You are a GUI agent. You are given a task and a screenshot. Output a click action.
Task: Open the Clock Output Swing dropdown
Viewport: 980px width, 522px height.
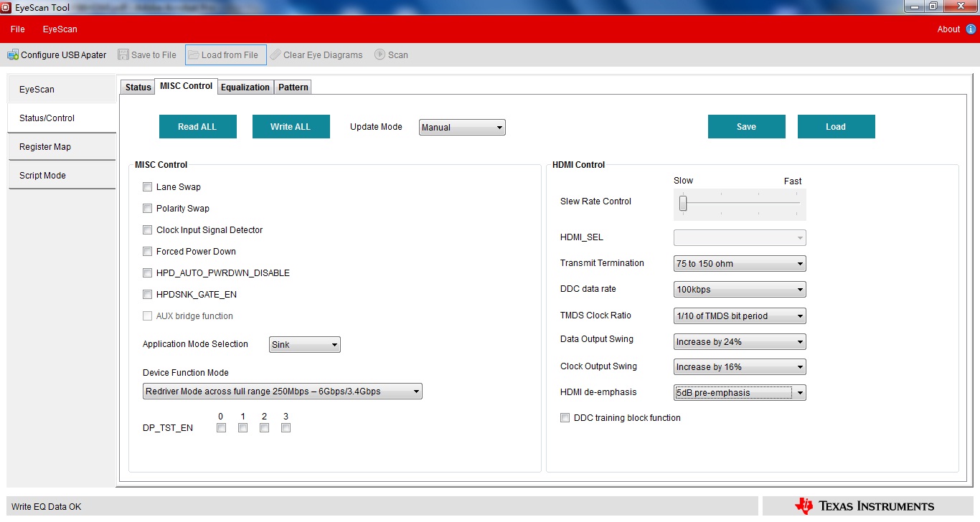[x=740, y=367]
